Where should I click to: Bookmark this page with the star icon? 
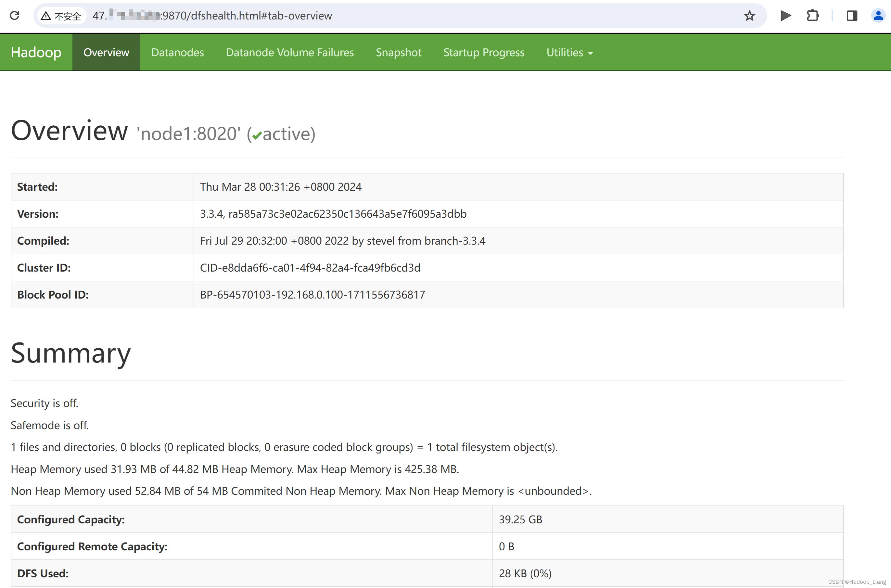749,16
